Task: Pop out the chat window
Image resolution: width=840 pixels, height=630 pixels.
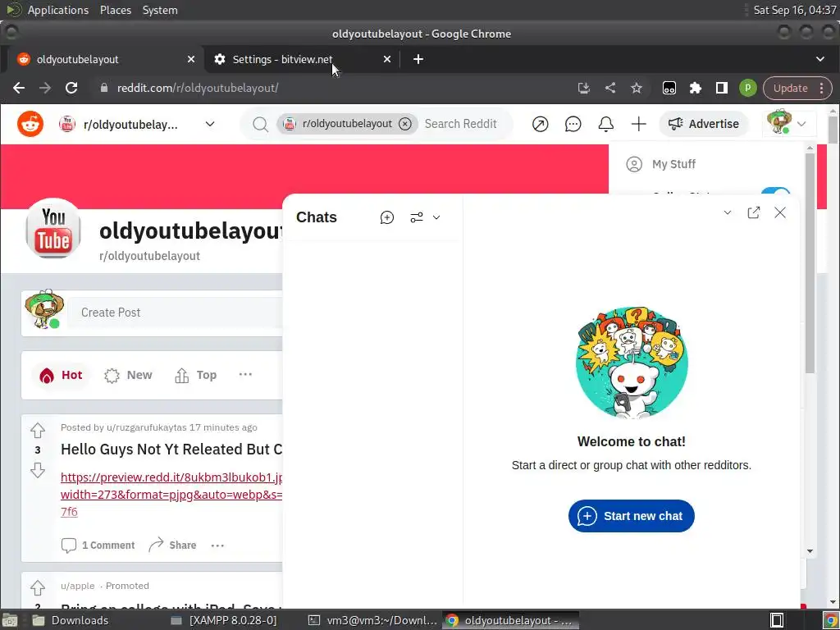Action: click(753, 212)
